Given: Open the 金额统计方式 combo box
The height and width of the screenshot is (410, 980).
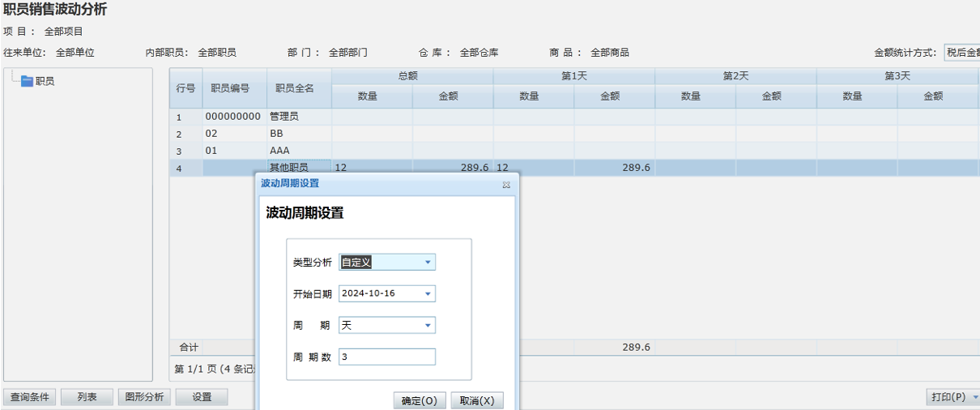Looking at the screenshot, I should [962, 53].
